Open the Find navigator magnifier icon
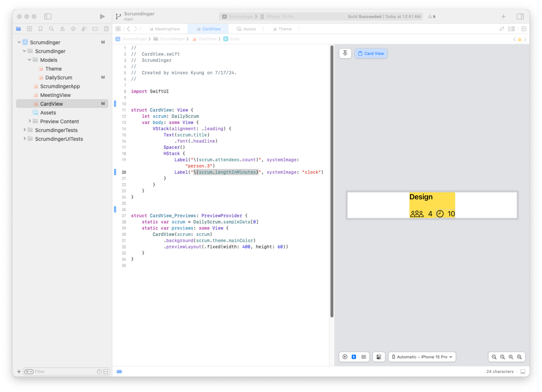The image size is (542, 392). click(x=51, y=29)
